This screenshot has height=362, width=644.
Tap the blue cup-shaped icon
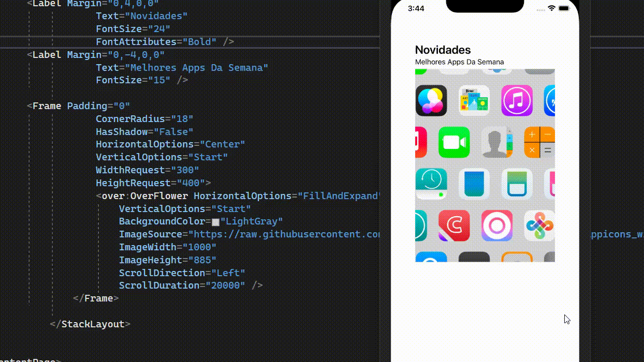(474, 184)
